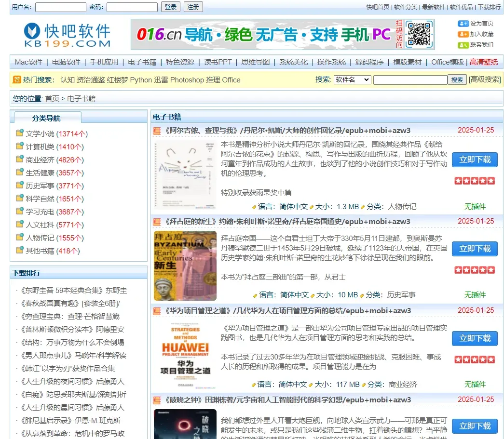Click star rating of 《华为项目管理之道》
The image size is (504, 439).
click(475, 359)
